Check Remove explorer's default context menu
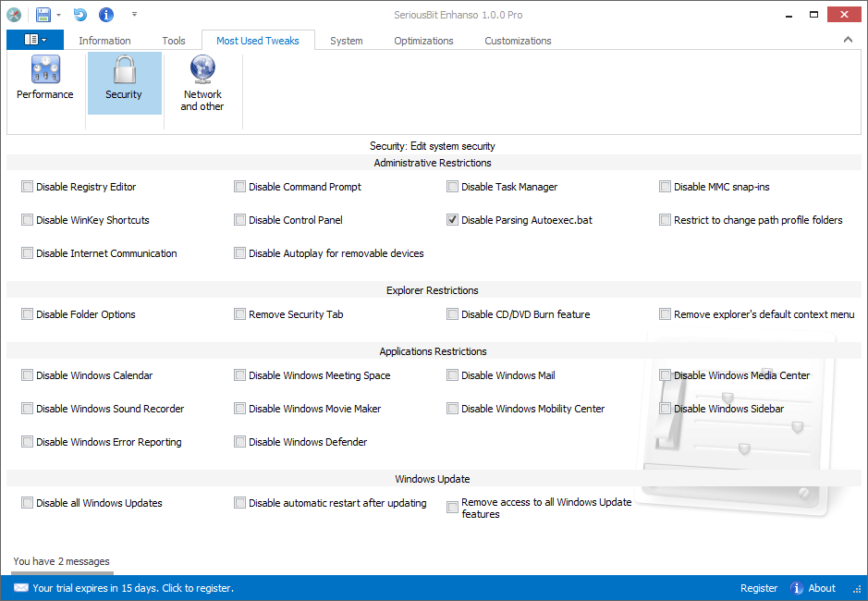 coord(665,314)
